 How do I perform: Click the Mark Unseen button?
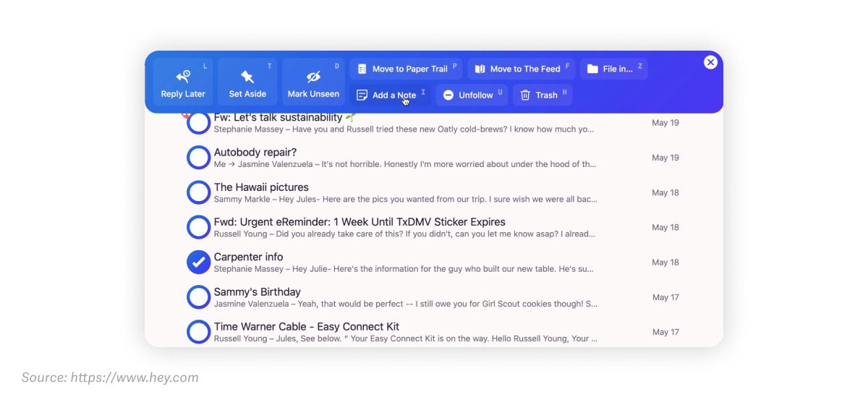point(312,82)
